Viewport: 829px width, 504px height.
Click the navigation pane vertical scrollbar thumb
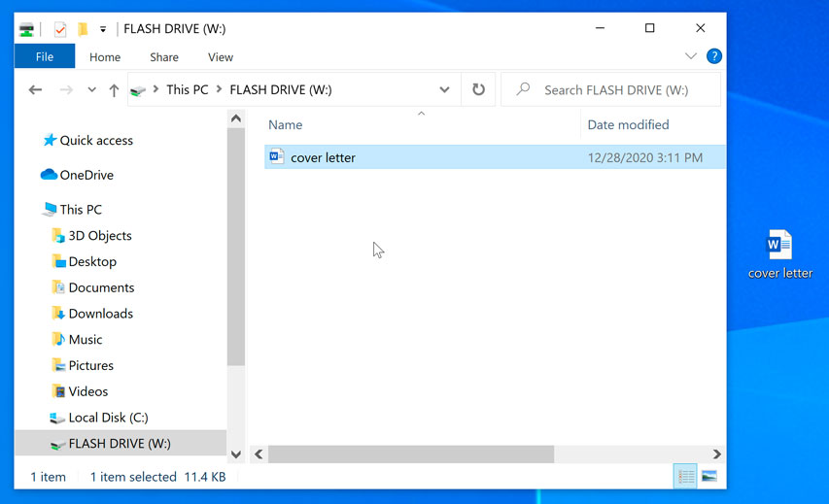click(236, 247)
